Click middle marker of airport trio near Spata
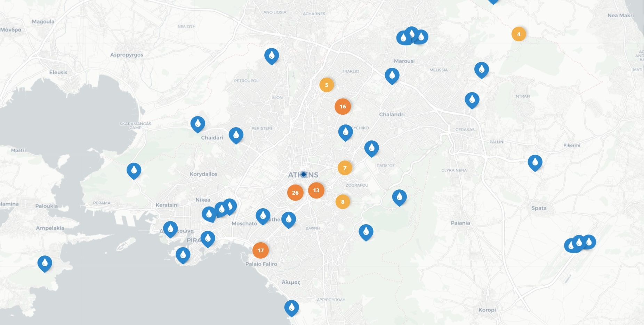Viewport: 644px width, 325px height. tap(579, 242)
